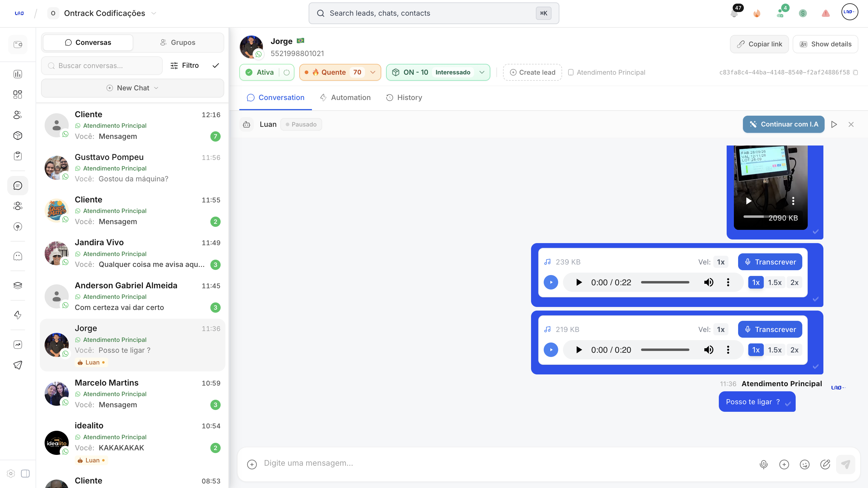Image resolution: width=868 pixels, height=488 pixels.
Task: Click the edit pencil icon in message bar
Action: pos(825,465)
